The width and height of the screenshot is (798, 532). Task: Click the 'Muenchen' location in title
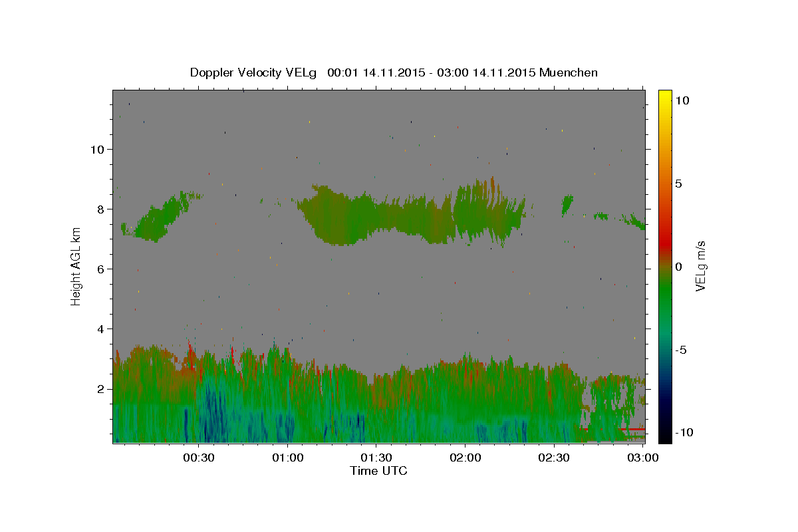point(569,72)
